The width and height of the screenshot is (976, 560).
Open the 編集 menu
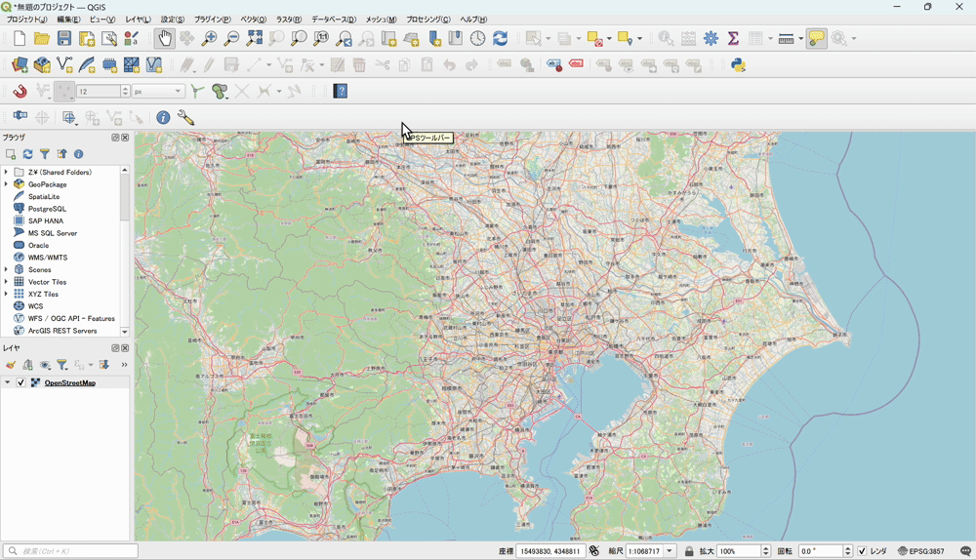68,20
